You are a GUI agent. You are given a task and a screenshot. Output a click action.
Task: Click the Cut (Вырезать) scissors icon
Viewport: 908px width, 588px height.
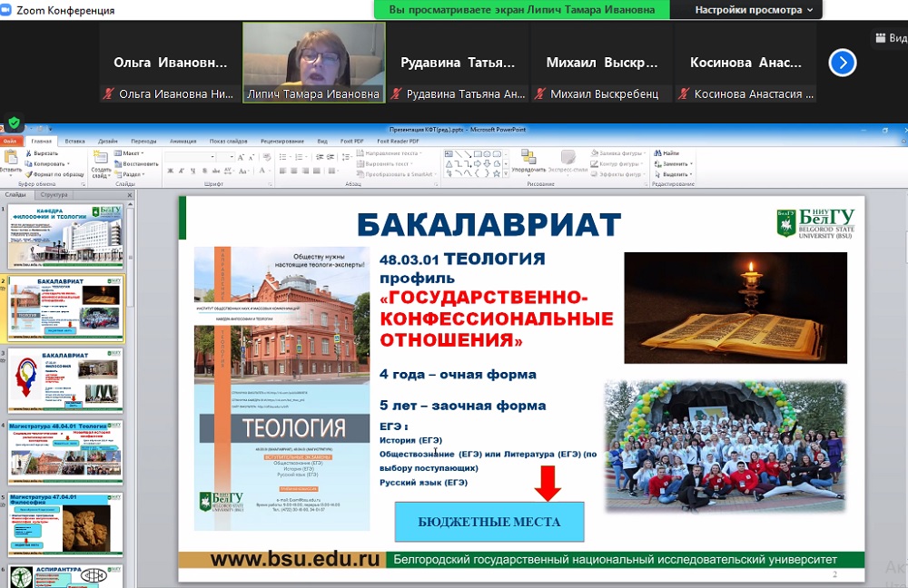point(27,153)
